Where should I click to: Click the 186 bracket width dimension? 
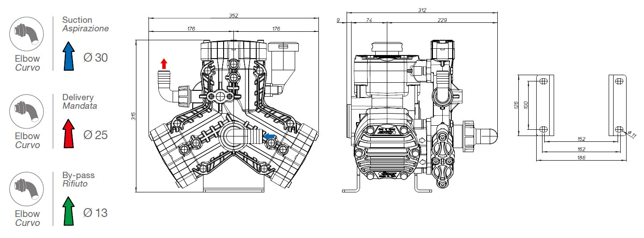pos(580,157)
